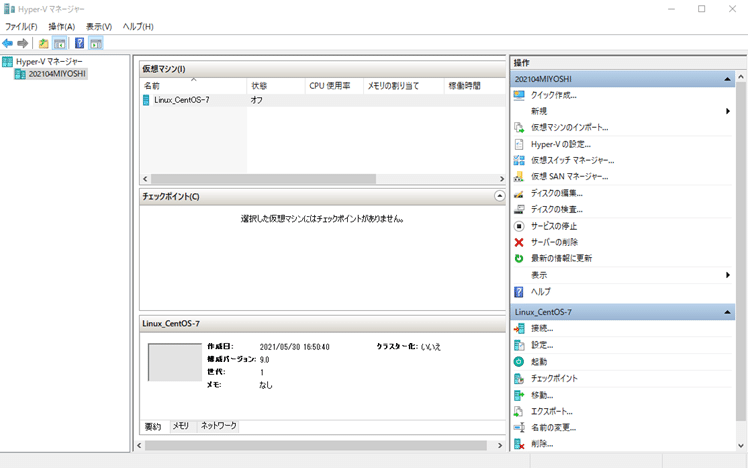Expand the 表示 submenu arrow in actions
The height and width of the screenshot is (468, 748).
coord(728,275)
